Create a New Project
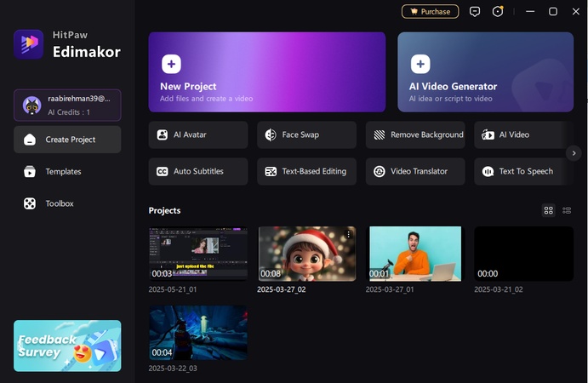 point(266,72)
